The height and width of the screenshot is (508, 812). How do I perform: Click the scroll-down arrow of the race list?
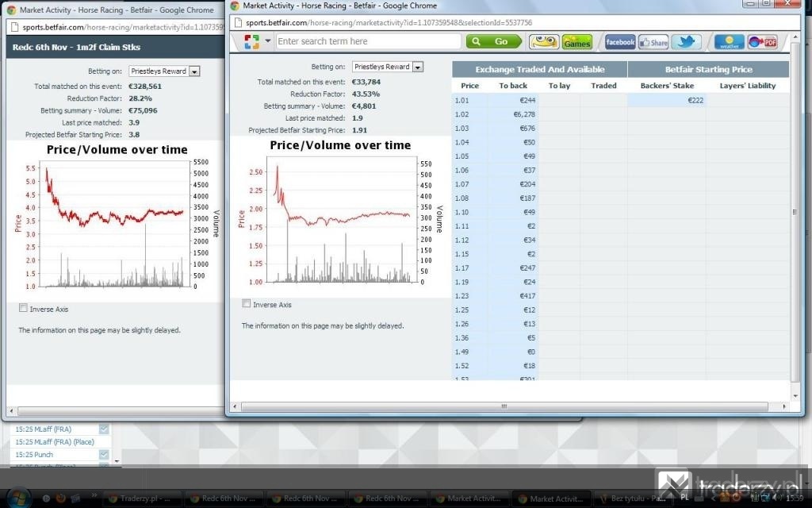[117, 461]
